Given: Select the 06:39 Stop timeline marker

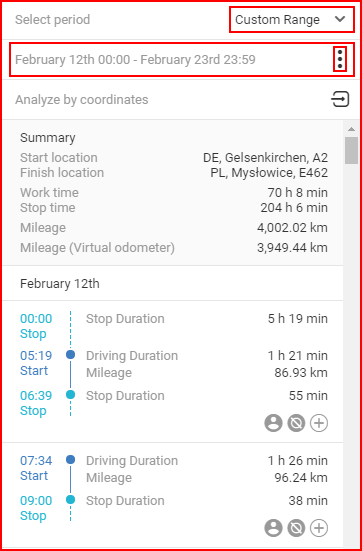Looking at the screenshot, I should tap(70, 395).
